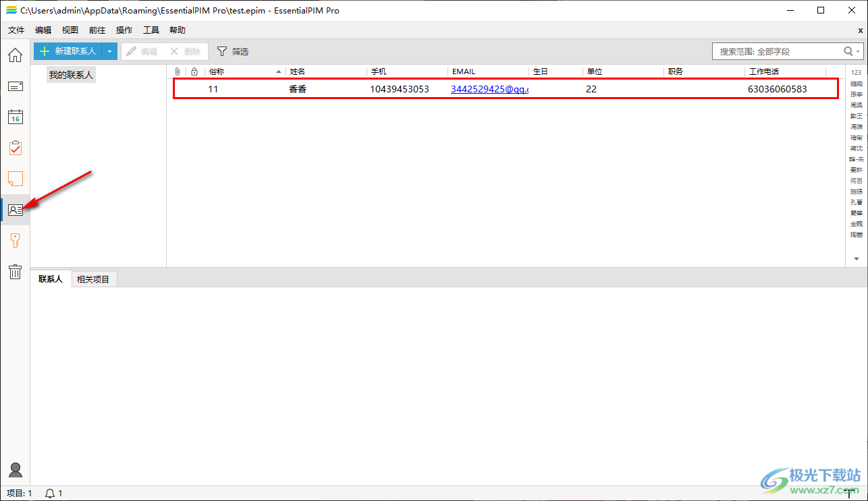Click the work phone 63036060583

(x=778, y=89)
